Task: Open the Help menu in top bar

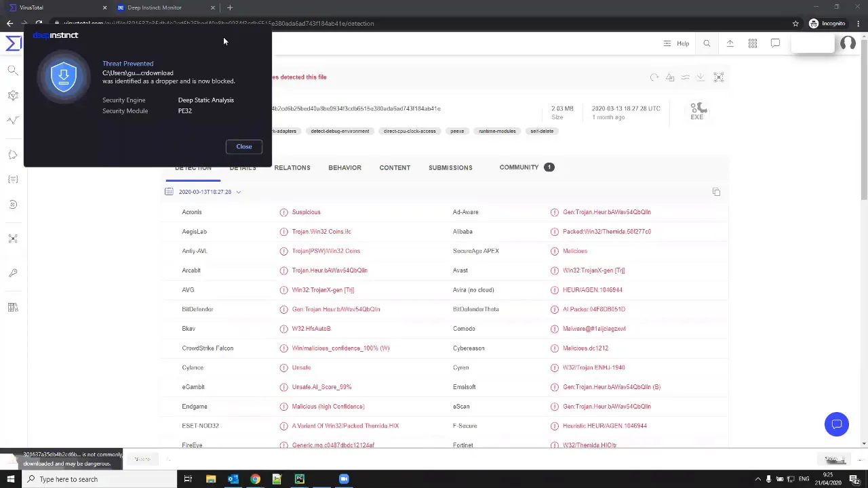Action: click(x=677, y=43)
